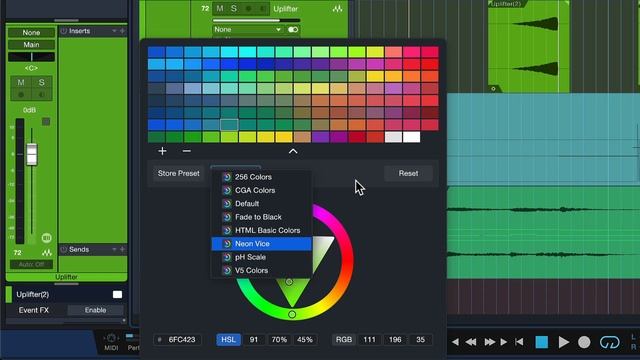Switch color mode to HSL
The image size is (640, 360).
tap(228, 340)
